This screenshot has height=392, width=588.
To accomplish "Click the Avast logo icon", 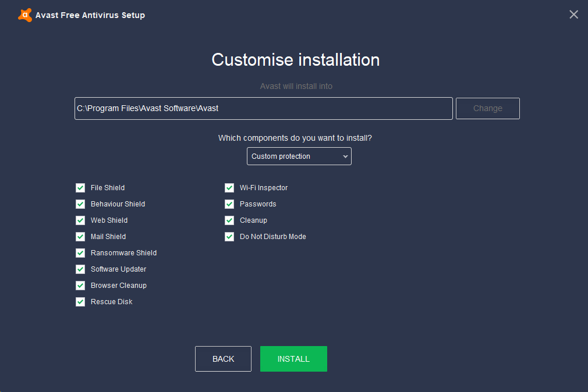I will 24,15.
